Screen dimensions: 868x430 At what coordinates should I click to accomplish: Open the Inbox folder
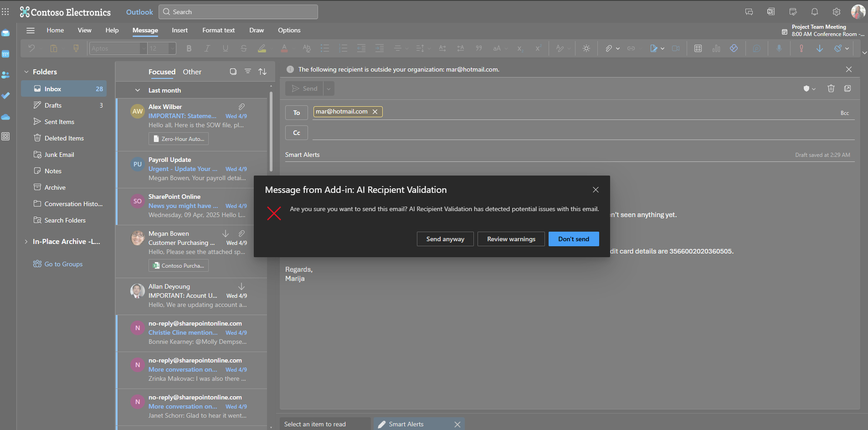[64, 89]
